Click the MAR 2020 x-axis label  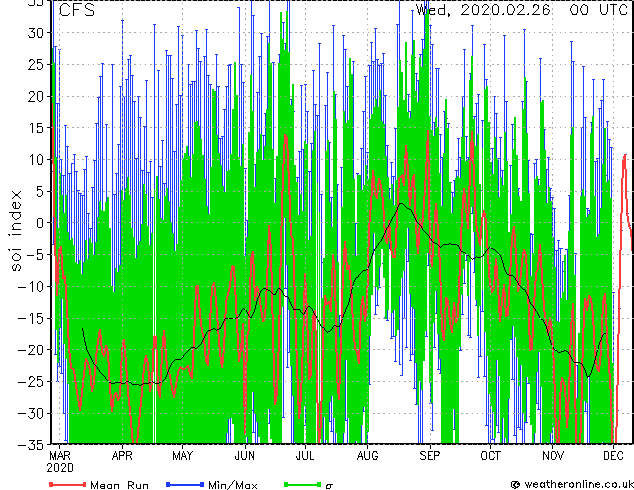[60, 462]
